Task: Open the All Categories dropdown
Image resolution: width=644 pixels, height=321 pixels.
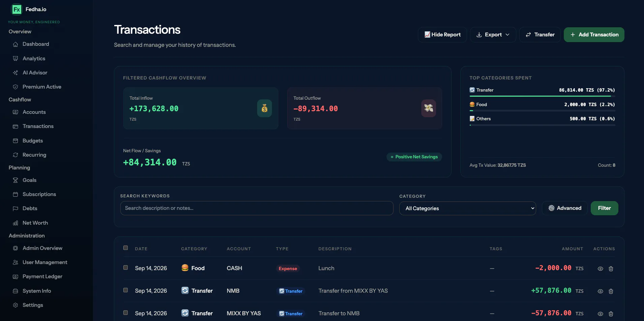Action: 467,208
